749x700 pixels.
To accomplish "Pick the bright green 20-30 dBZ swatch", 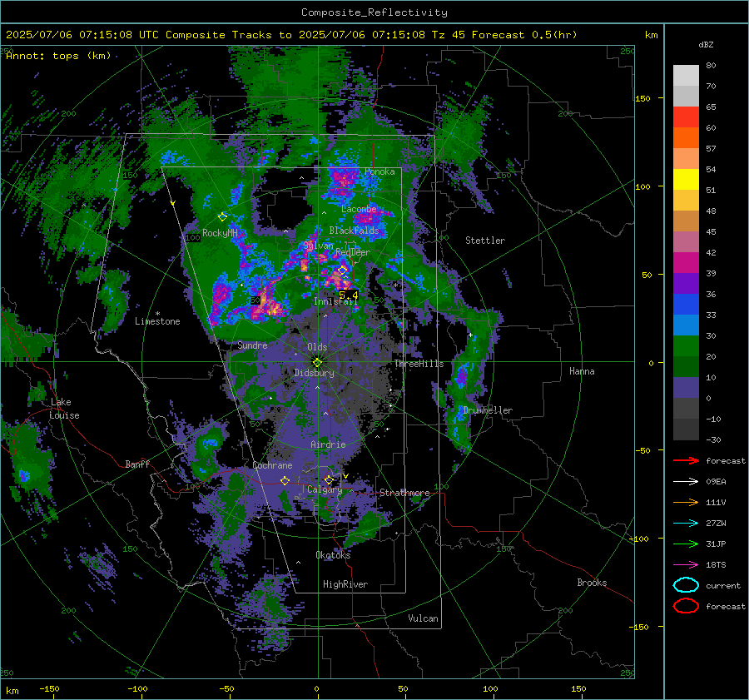I will [x=686, y=346].
